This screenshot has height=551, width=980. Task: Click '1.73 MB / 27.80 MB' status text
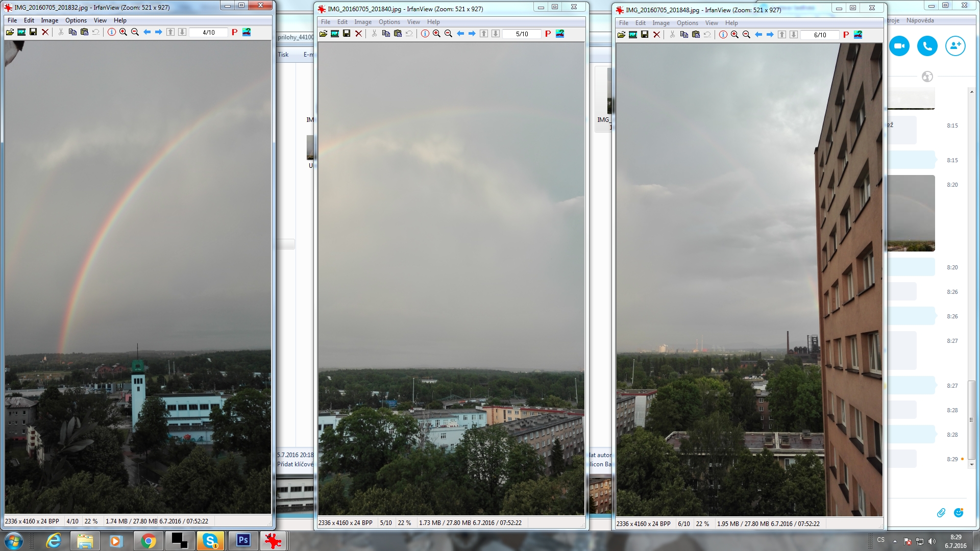point(445,523)
